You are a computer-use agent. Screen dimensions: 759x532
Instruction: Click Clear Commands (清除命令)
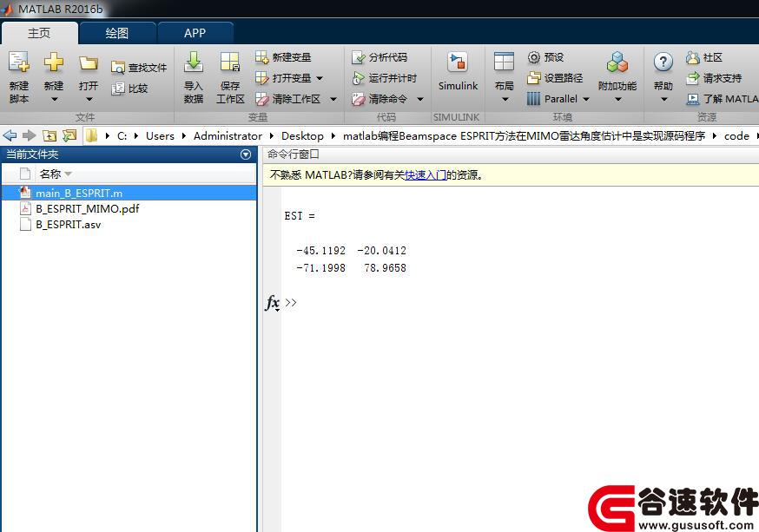click(x=379, y=99)
